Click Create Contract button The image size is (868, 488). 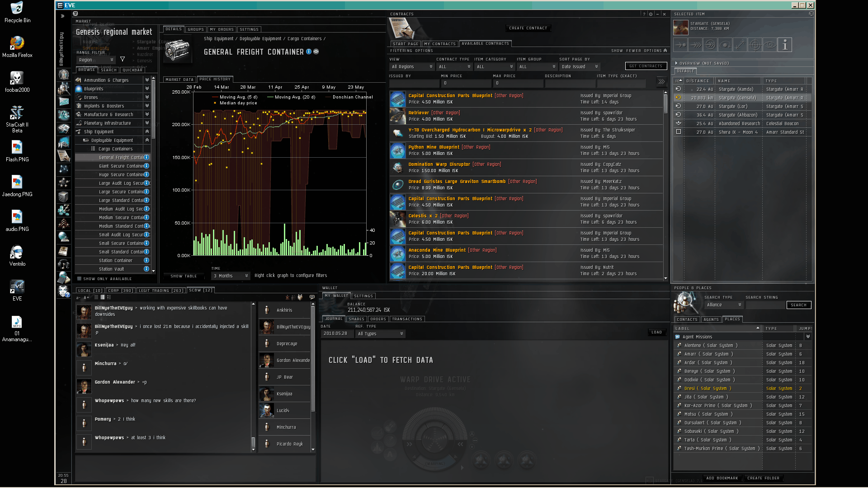pos(528,28)
